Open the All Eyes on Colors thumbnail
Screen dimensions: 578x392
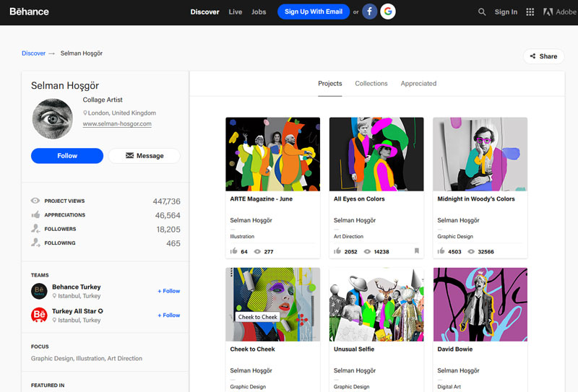tap(376, 154)
